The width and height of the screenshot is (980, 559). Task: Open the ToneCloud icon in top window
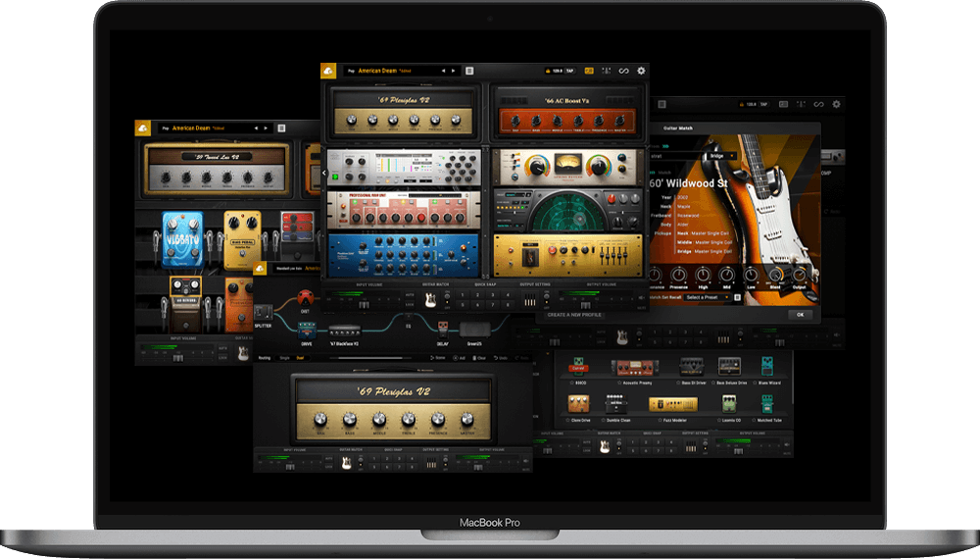328,71
